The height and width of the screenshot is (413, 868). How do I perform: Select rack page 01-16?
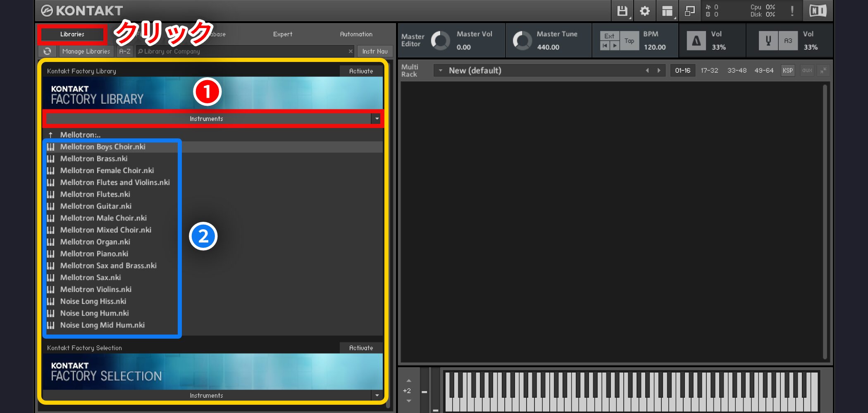[x=683, y=71]
